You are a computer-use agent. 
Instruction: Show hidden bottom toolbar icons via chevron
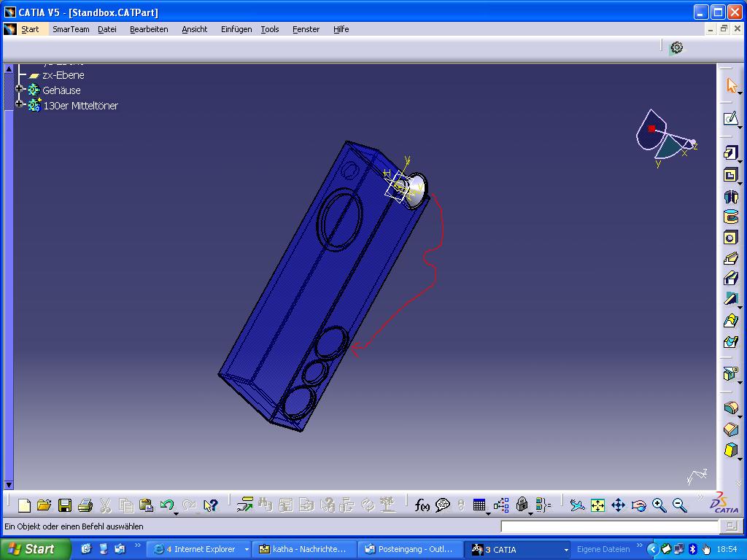[x=700, y=497]
